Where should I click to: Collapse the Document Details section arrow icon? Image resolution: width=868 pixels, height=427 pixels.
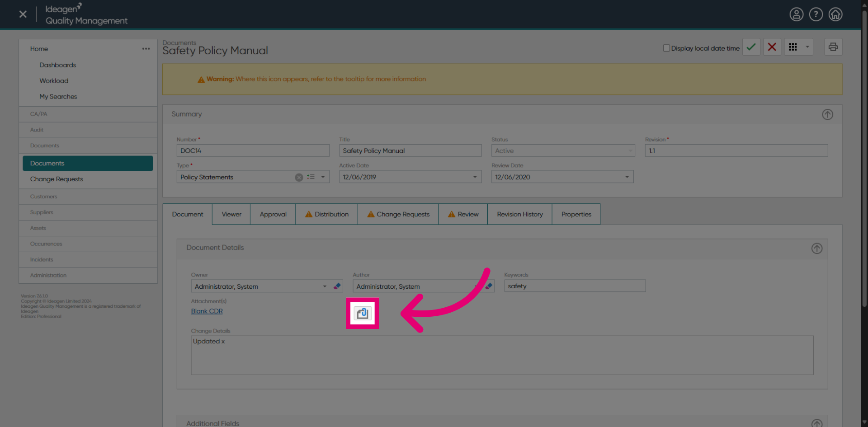(816, 248)
